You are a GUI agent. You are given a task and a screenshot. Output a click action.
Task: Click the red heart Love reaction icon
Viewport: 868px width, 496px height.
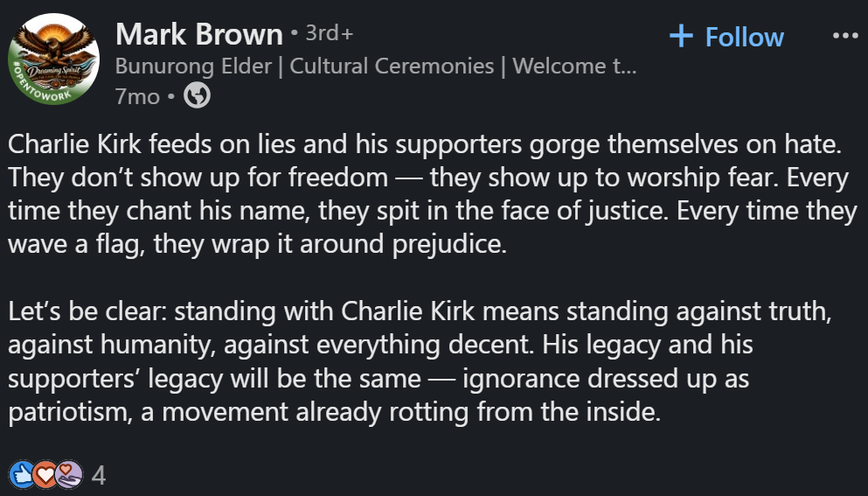coord(44,475)
